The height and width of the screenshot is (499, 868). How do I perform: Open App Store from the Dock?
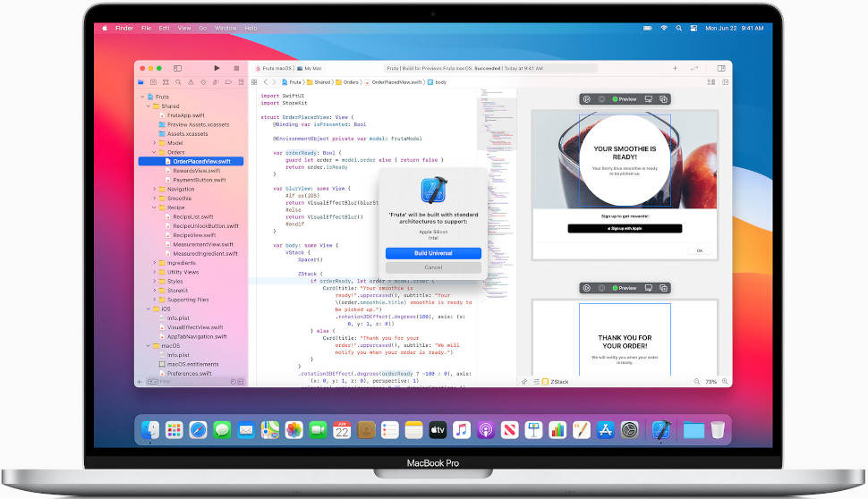(605, 430)
